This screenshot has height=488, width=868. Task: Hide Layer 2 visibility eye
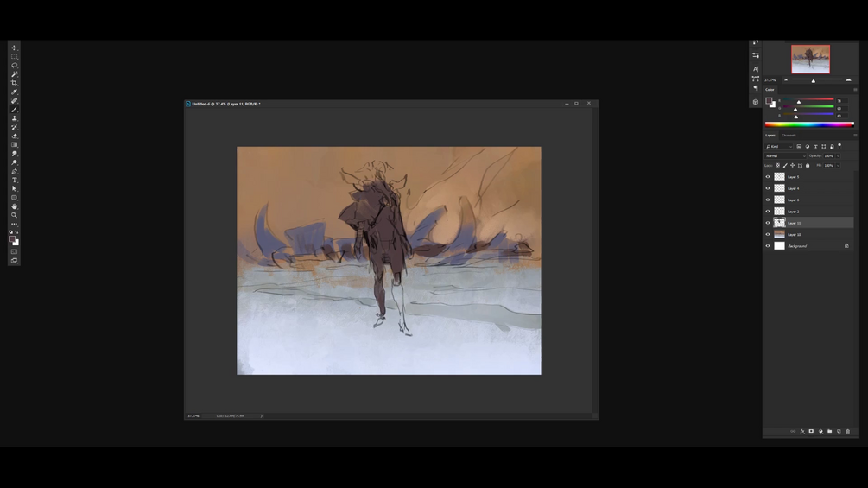(768, 212)
